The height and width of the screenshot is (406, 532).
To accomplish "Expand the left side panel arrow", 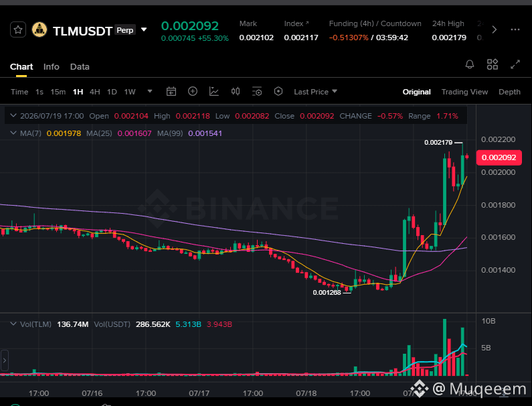I will (x=5, y=360).
